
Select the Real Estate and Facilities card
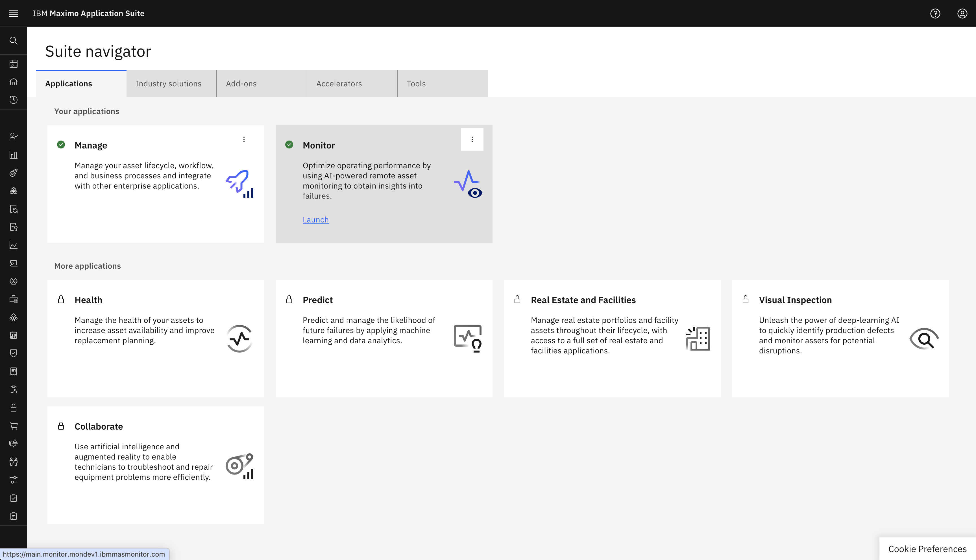(x=612, y=338)
